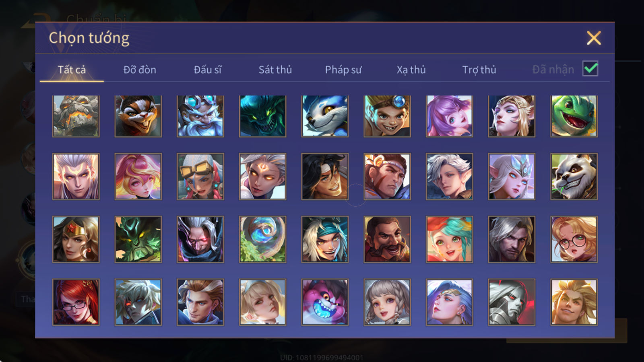Toggle the Đã nhận checkbox

coord(590,69)
